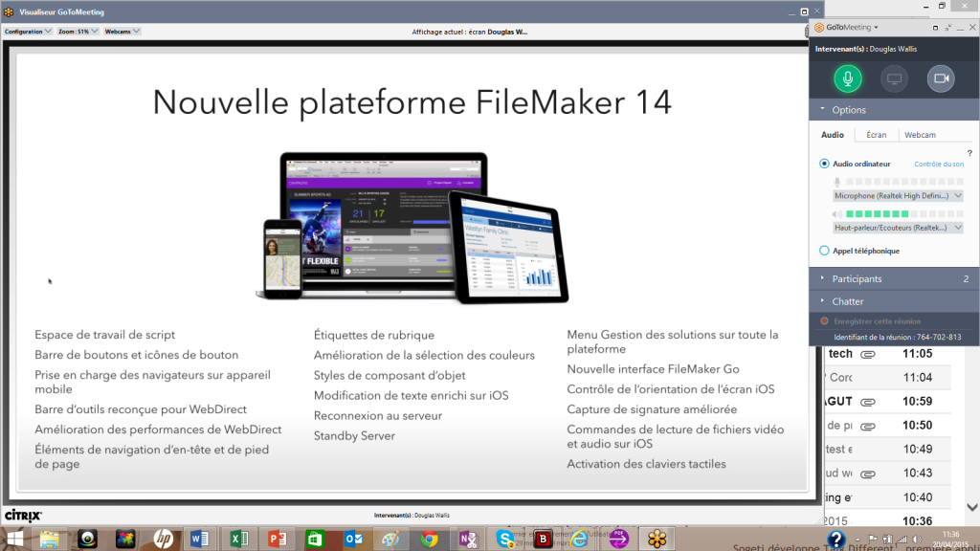Open the Configuration dropdown
This screenshot has width=980, height=551.
26,30
